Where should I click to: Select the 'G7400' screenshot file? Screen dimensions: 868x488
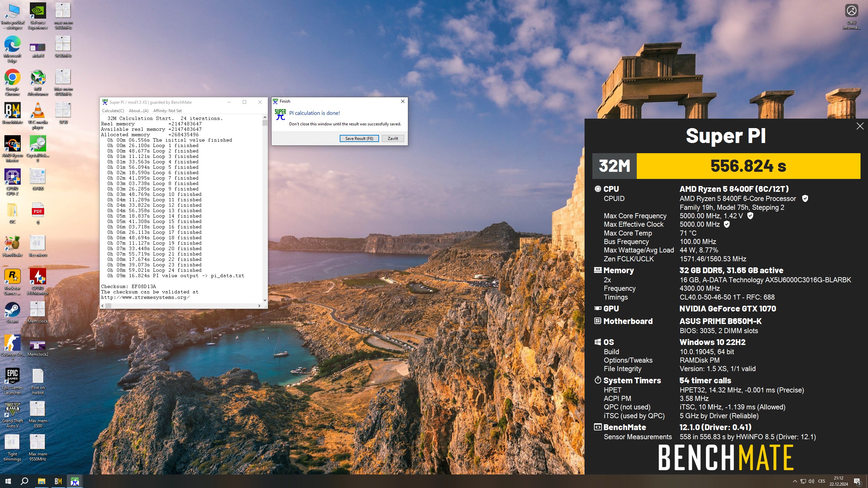coord(38,180)
